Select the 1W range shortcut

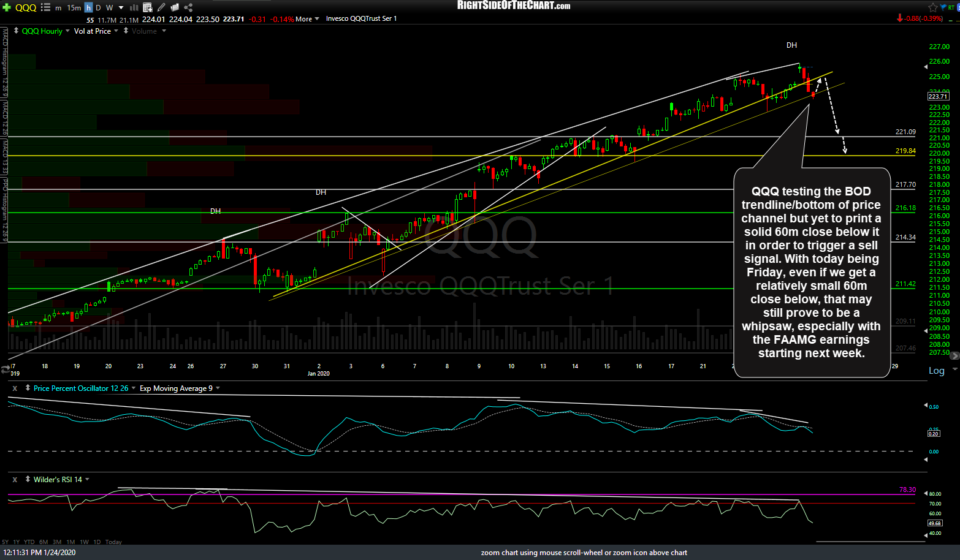84,542
